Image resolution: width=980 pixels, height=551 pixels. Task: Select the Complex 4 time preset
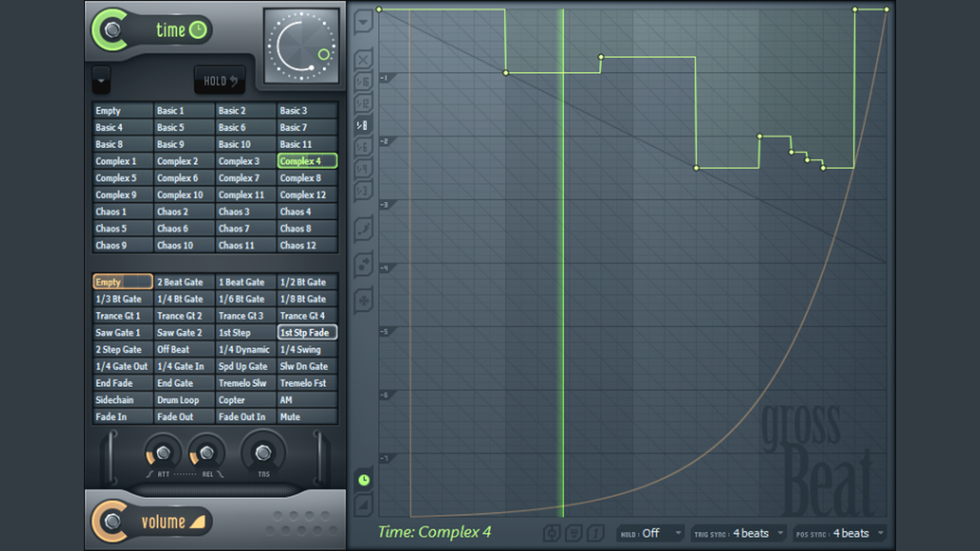pyautogui.click(x=307, y=161)
